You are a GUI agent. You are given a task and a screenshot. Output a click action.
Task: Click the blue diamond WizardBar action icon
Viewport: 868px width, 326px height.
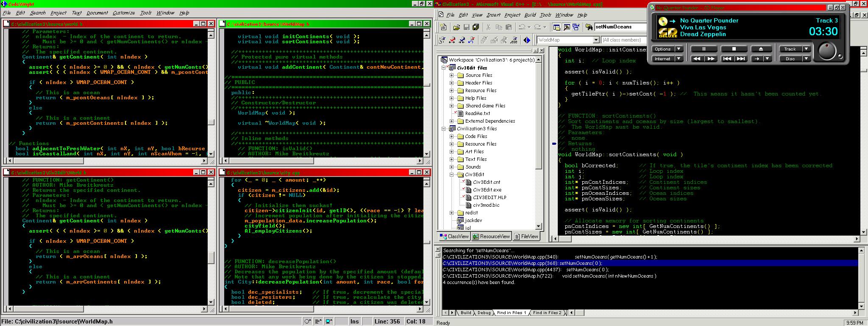527,40
